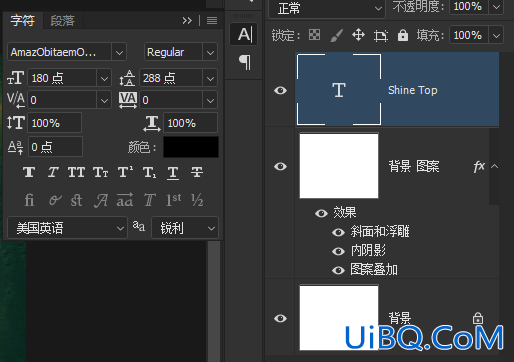Toggle underline style
Screen dimensions: 514x362
[173, 173]
